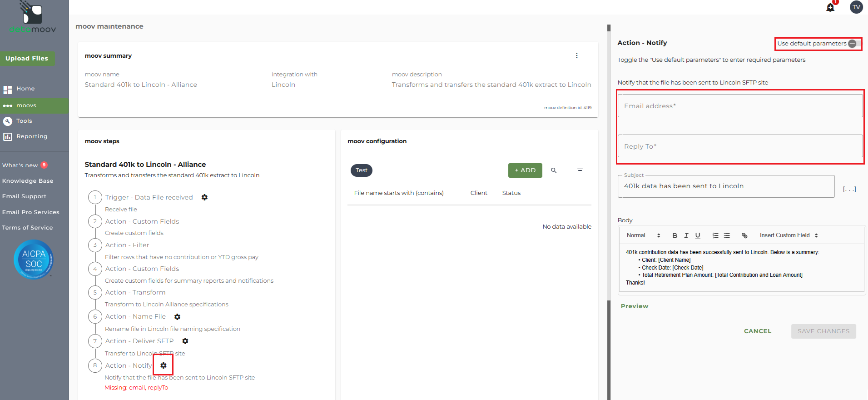The image size is (868, 400).
Task: Select the Action - Transform step
Action: 135,292
